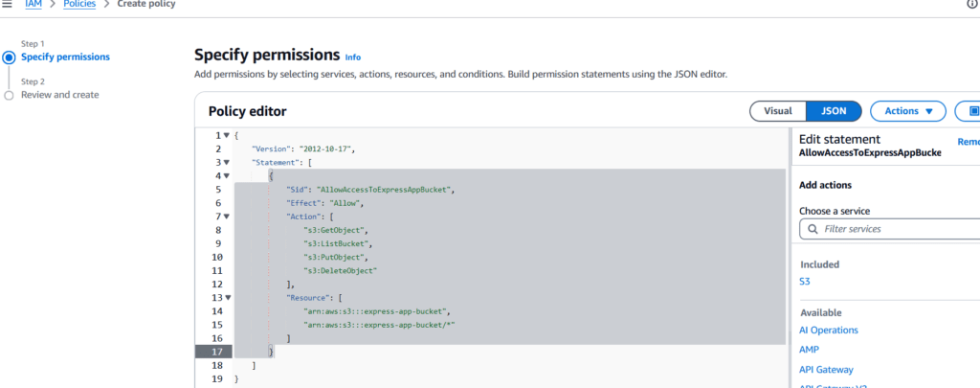Viewport: 980px width, 388px height.
Task: Select the Step 2 Review and create indicator
Action: click(x=9, y=95)
